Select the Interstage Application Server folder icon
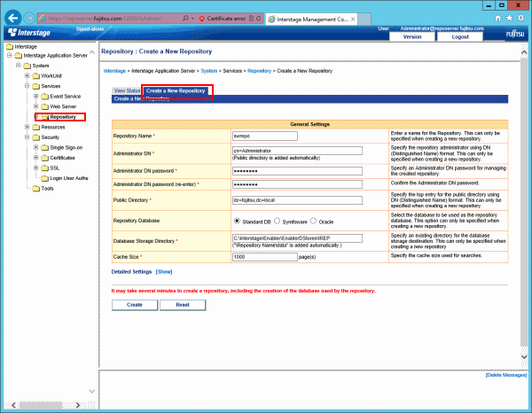The image size is (532, 413). 19,55
